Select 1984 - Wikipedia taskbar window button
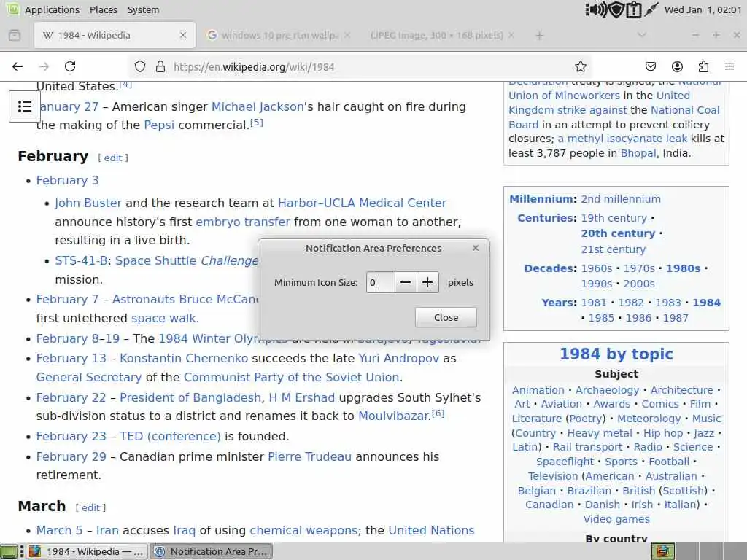Screen dimensions: 747x560 pos(87,551)
